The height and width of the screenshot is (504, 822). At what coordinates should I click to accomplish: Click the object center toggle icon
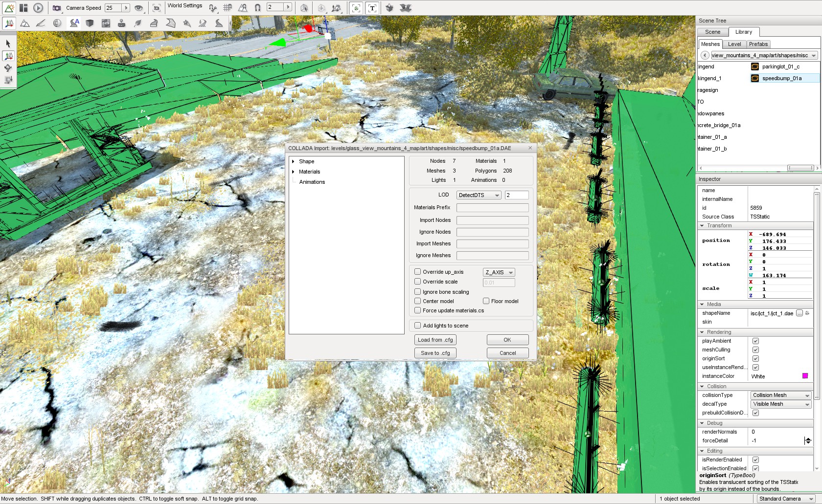click(321, 8)
